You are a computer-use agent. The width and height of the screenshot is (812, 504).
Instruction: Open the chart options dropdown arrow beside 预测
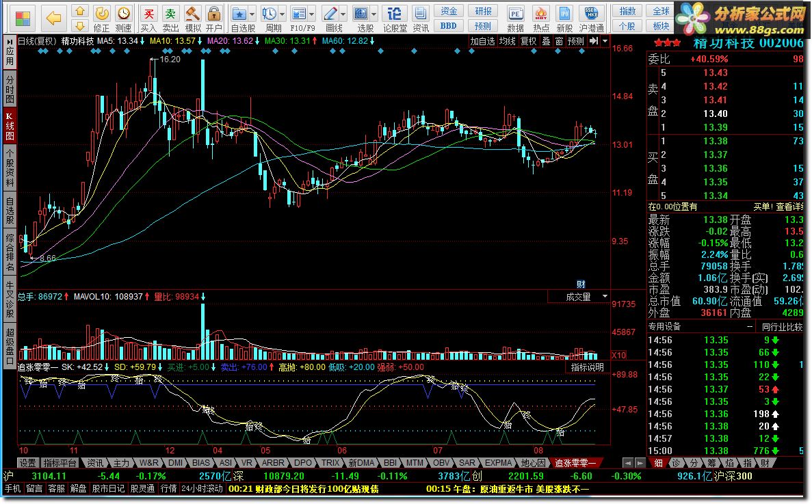point(605,40)
